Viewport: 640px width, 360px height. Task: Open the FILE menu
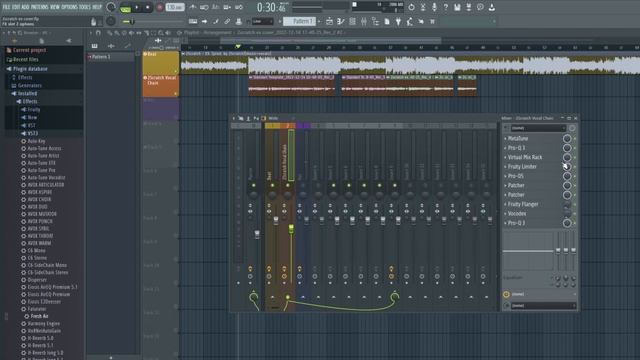click(x=7, y=7)
